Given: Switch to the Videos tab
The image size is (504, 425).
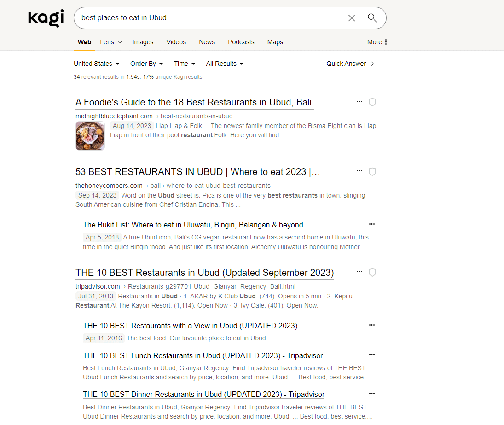Looking at the screenshot, I should [176, 42].
